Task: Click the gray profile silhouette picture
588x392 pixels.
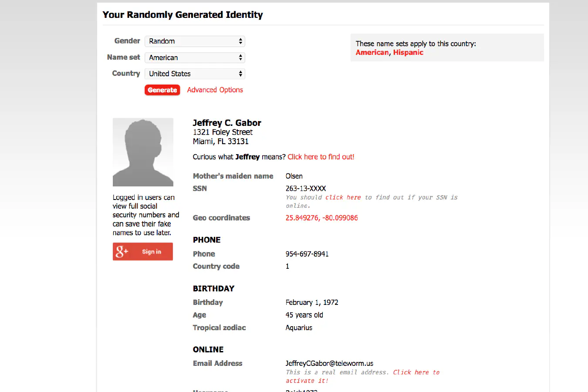Action: pyautogui.click(x=143, y=152)
